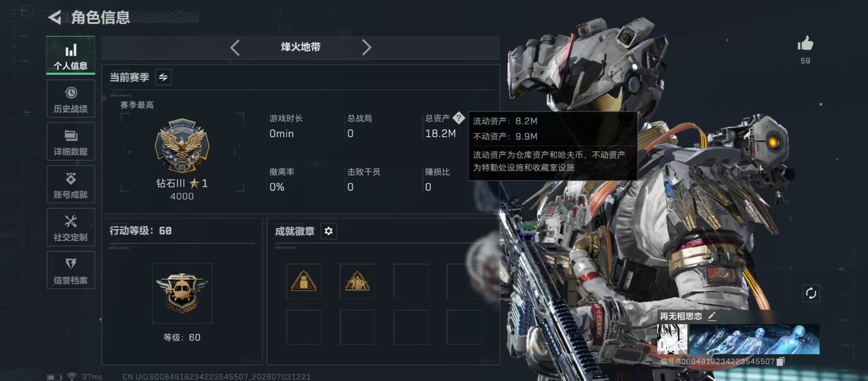The image size is (868, 381).
Task: Edit the 再无相思恋 nickname with pencil icon
Action: pyautogui.click(x=712, y=316)
